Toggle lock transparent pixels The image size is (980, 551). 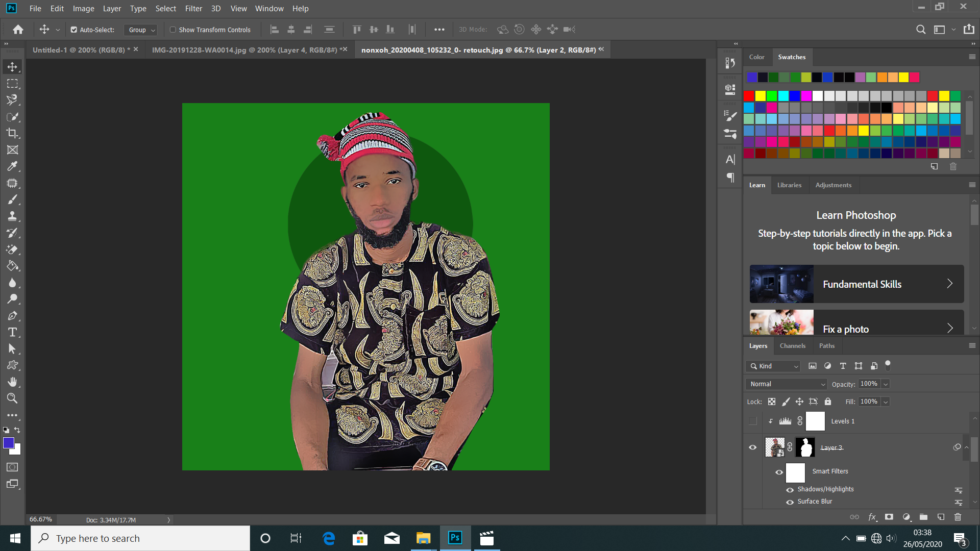pos(772,402)
